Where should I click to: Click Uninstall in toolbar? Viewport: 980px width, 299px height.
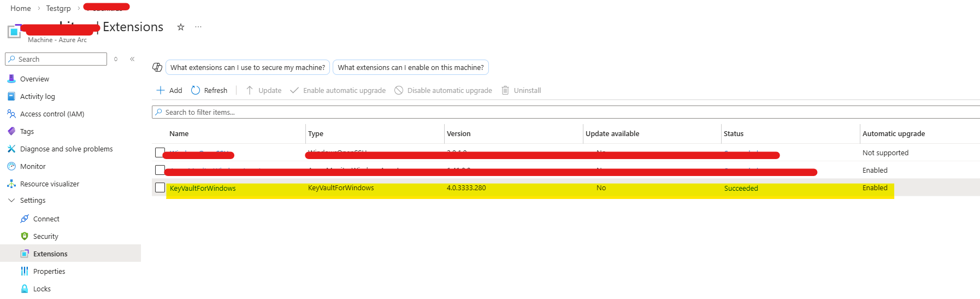click(x=521, y=90)
